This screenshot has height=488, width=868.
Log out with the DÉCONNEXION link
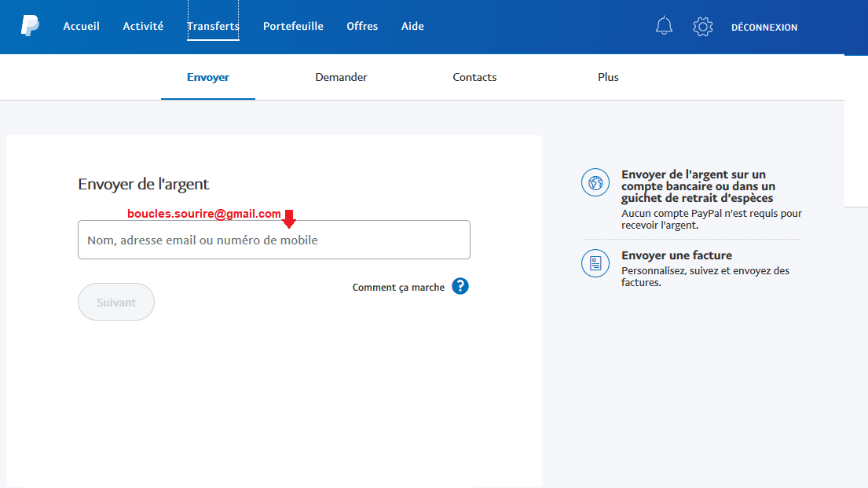pyautogui.click(x=764, y=28)
